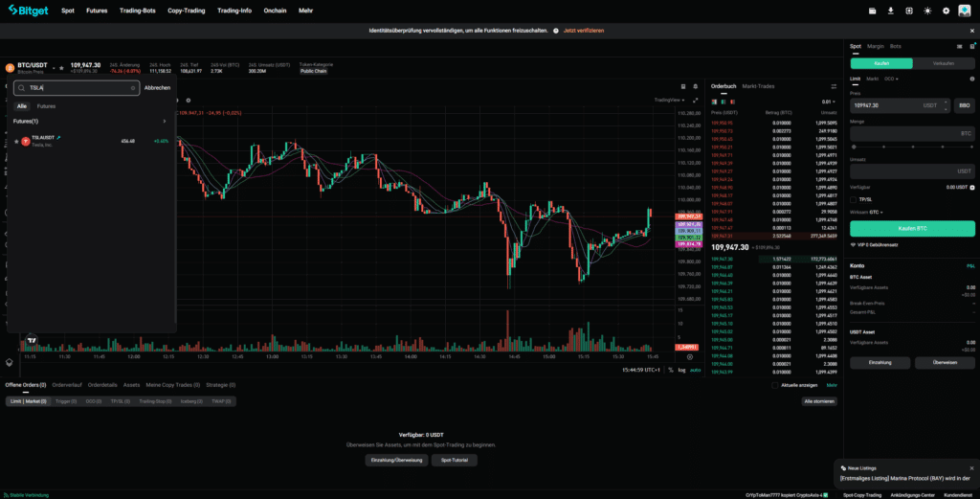This screenshot has height=499, width=980.
Task: Click the chart calculator icon
Action: pyautogui.click(x=683, y=87)
